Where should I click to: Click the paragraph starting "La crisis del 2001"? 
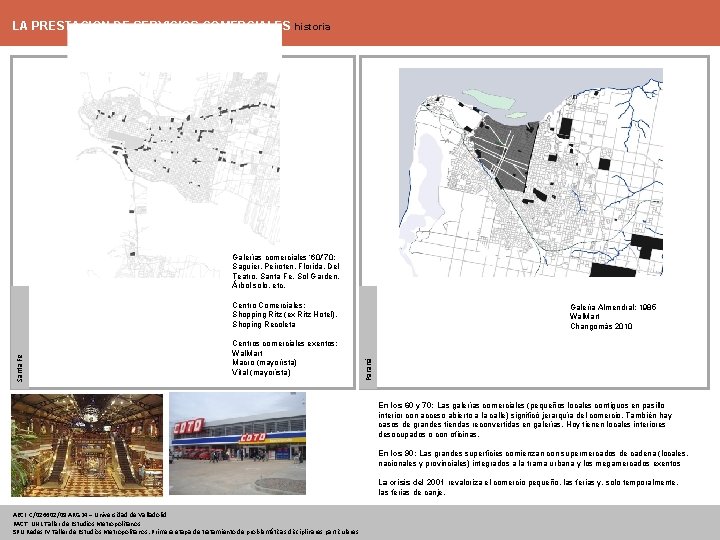pos(528,487)
